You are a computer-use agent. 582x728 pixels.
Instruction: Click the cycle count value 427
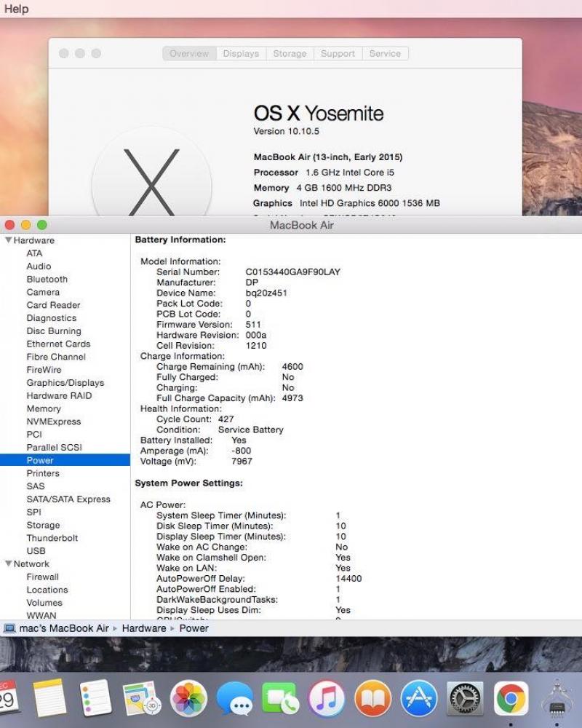[226, 419]
